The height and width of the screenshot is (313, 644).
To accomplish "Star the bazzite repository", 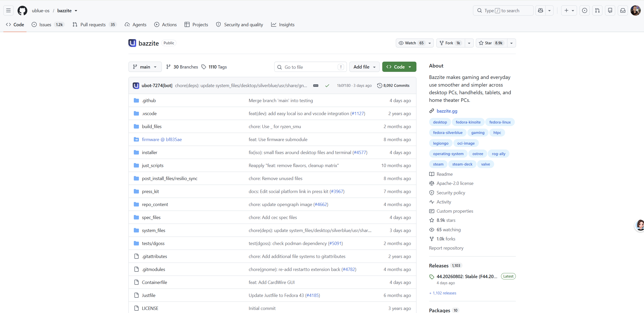I will pyautogui.click(x=491, y=43).
